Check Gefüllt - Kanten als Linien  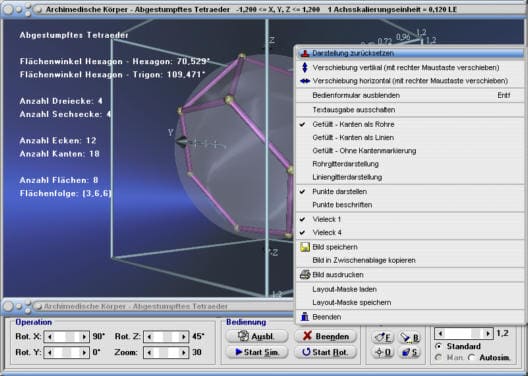coord(410,137)
